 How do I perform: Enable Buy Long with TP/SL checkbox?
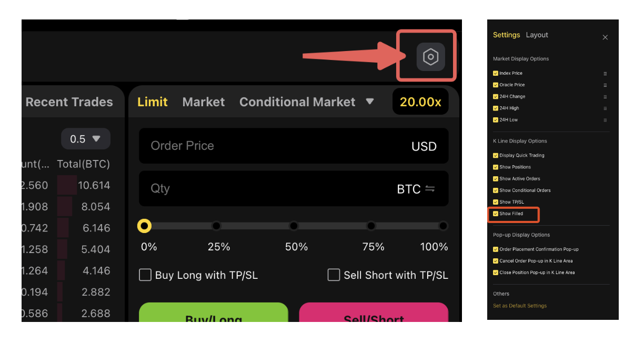click(145, 275)
